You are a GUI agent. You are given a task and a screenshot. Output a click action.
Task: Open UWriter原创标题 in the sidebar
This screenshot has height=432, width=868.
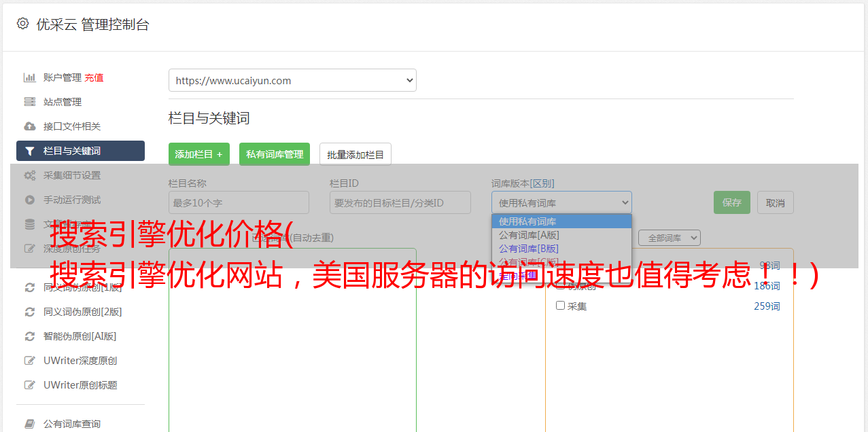[80, 385]
